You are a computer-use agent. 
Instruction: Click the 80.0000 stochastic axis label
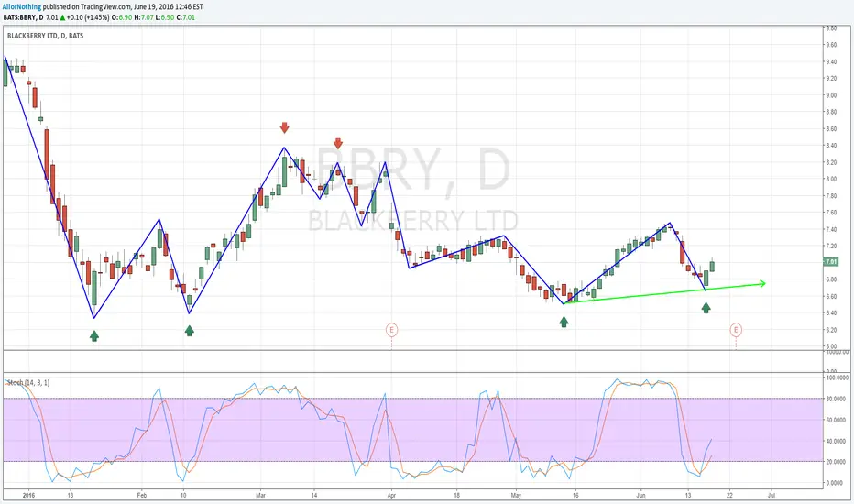pos(838,399)
